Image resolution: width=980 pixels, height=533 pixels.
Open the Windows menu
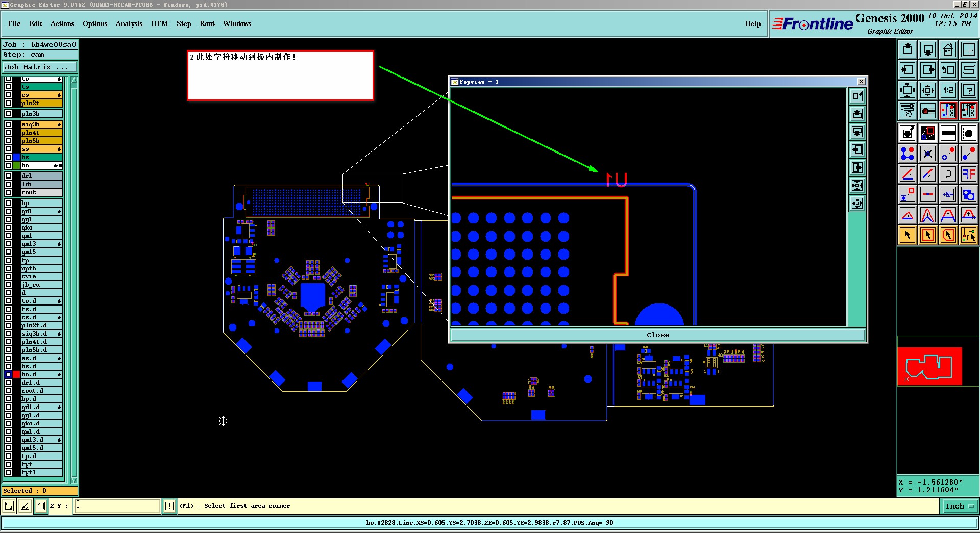click(237, 24)
